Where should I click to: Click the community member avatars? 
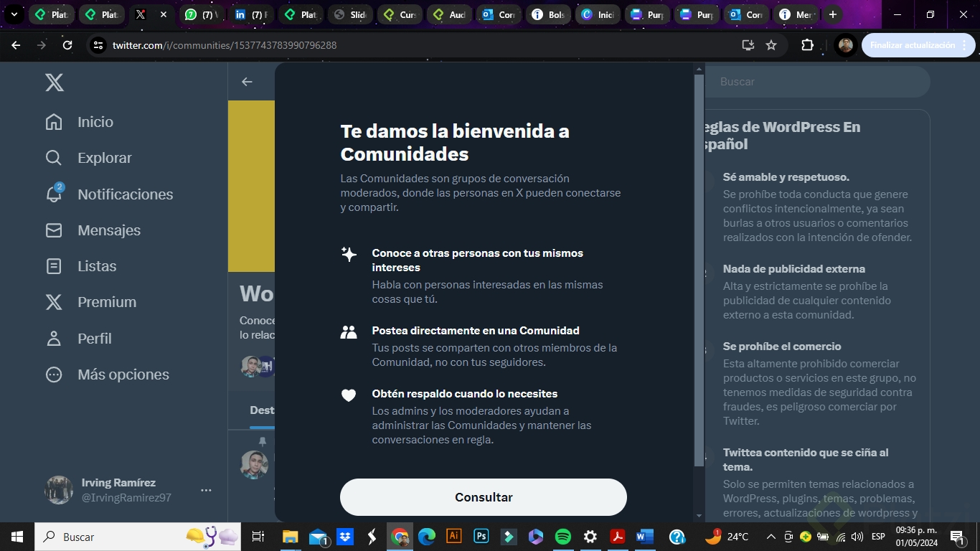tap(258, 367)
